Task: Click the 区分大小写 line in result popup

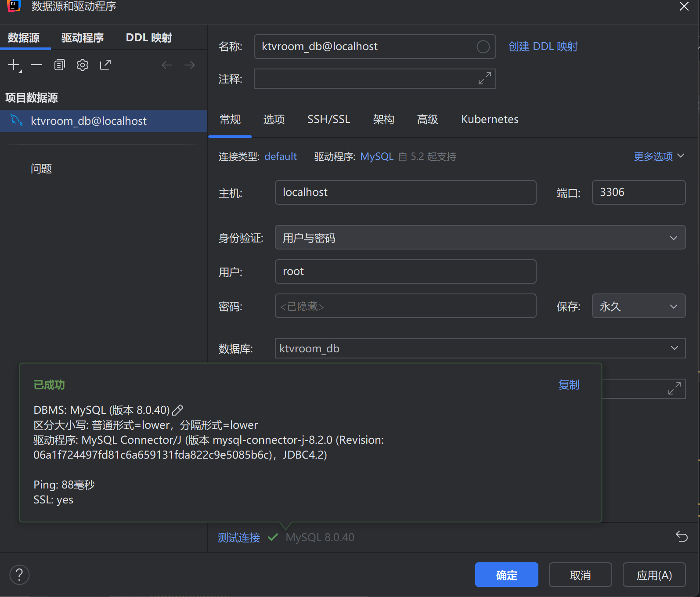Action: (x=146, y=425)
